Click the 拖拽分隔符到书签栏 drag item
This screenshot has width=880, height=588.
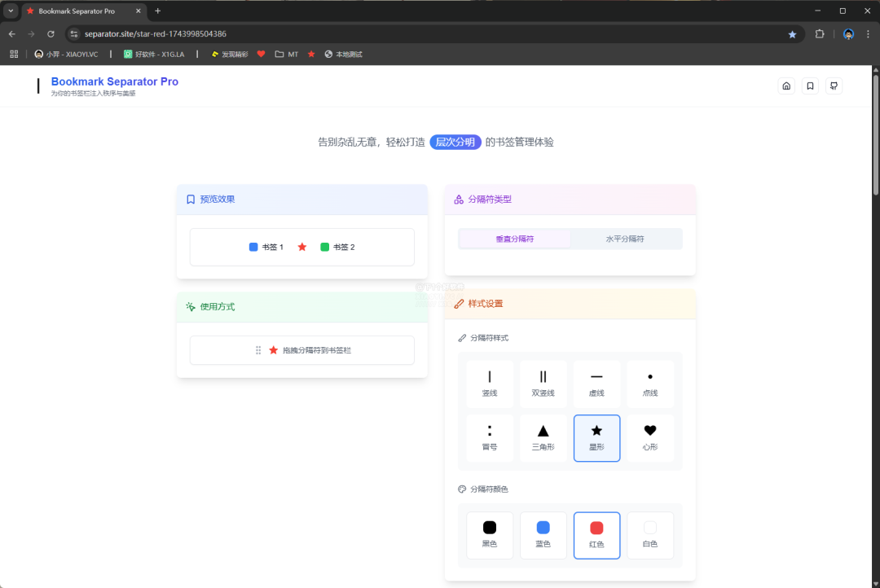pyautogui.click(x=302, y=350)
